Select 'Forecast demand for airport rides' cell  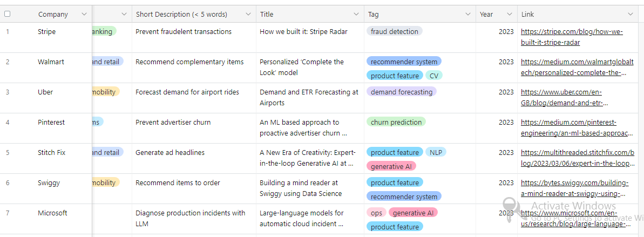(194, 98)
